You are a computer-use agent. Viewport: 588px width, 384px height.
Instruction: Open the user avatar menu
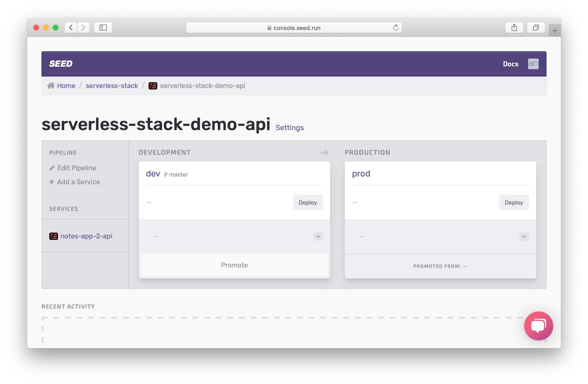pos(533,64)
